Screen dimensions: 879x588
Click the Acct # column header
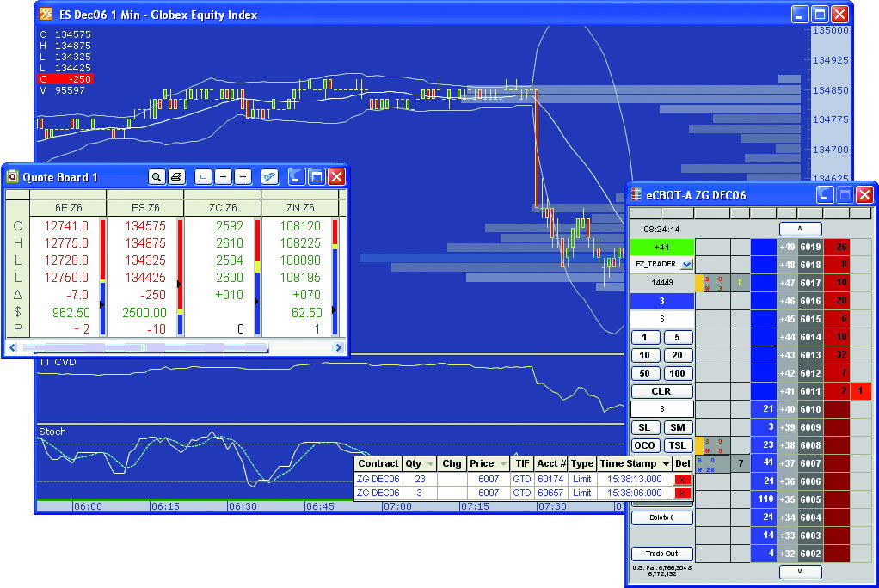coord(551,464)
